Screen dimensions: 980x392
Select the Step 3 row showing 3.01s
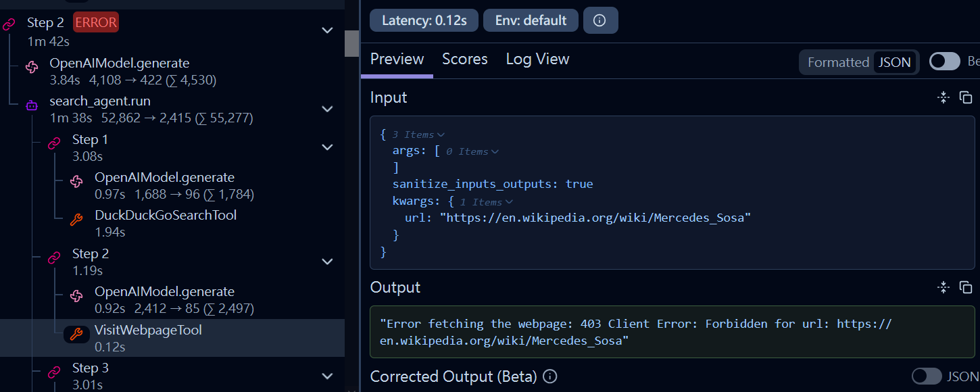point(172,376)
